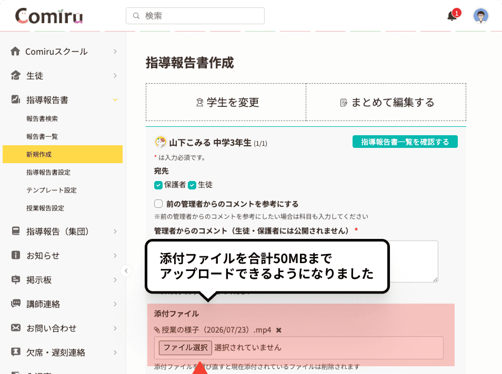Click the 掲示板 board icon
This screenshot has width=502, height=374.
tap(15, 279)
